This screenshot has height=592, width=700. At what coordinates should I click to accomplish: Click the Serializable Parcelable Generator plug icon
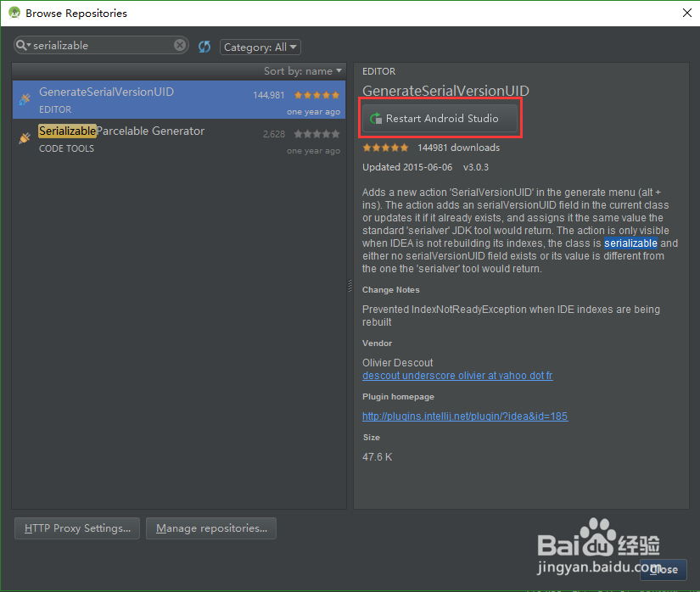point(25,138)
